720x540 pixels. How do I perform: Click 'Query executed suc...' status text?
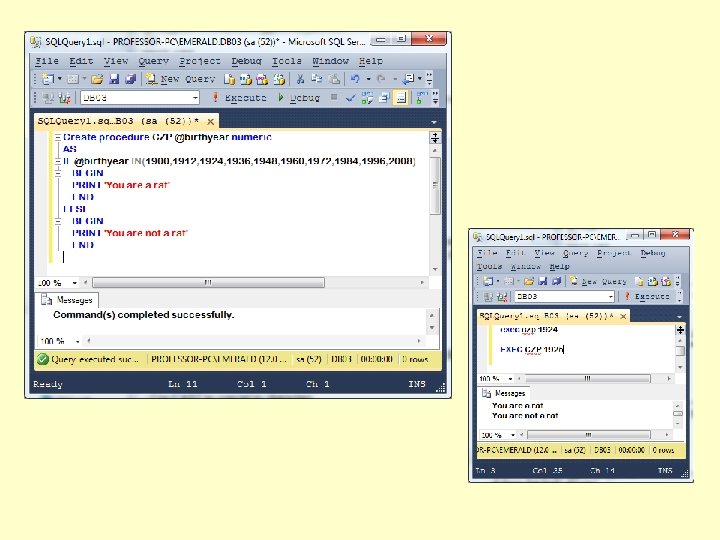(x=95, y=360)
